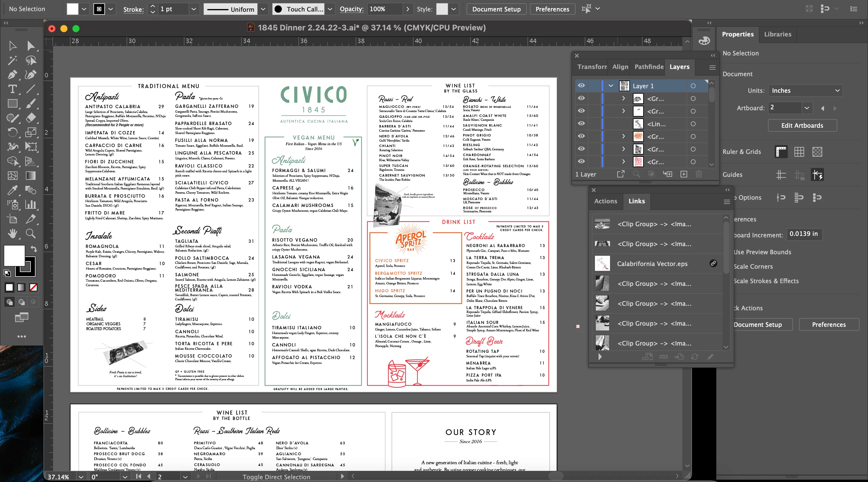Switch to the Libraries tab
This screenshot has width=868, height=482.
777,34
